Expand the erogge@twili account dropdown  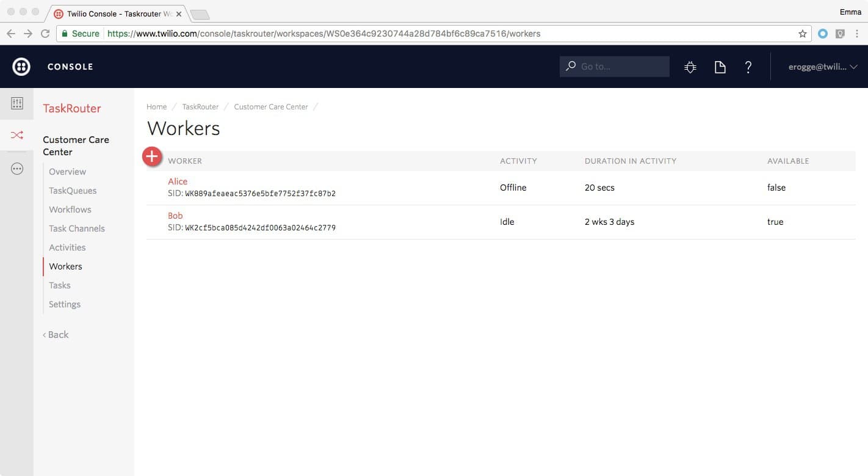coord(823,67)
